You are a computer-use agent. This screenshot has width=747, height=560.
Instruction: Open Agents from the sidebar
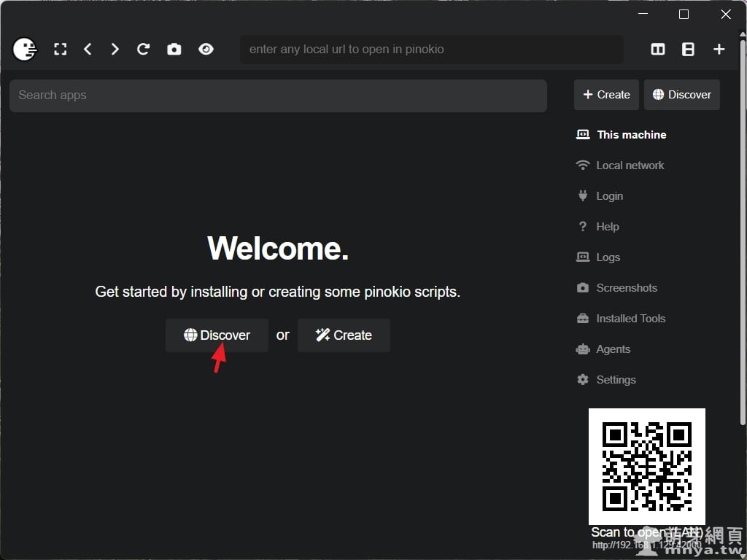coord(613,349)
